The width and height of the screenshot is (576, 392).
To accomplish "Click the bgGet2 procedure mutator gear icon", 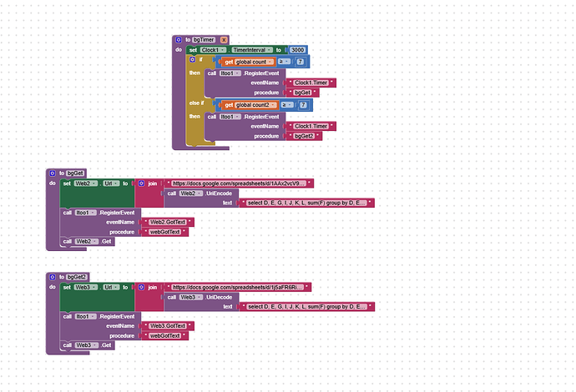I will (x=53, y=277).
